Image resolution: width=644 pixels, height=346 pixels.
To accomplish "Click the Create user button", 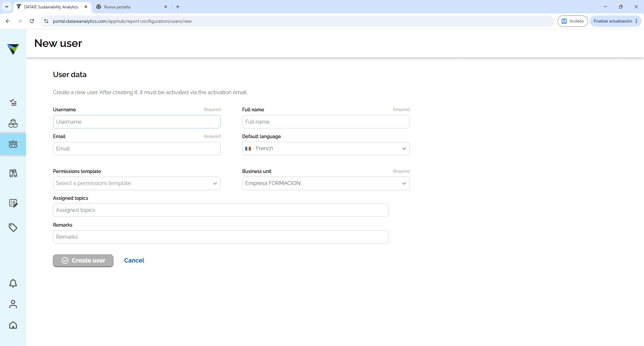I will pos(83,261).
